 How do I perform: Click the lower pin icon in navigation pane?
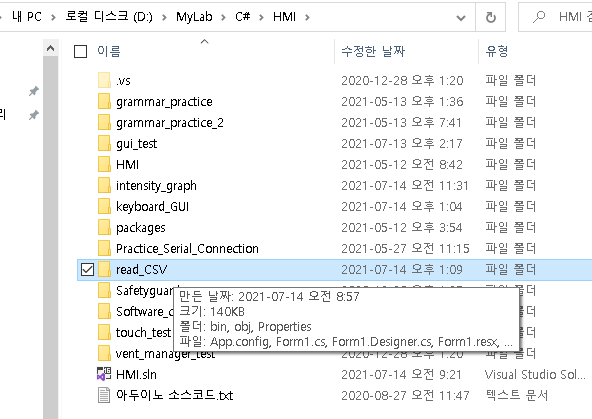tap(34, 115)
